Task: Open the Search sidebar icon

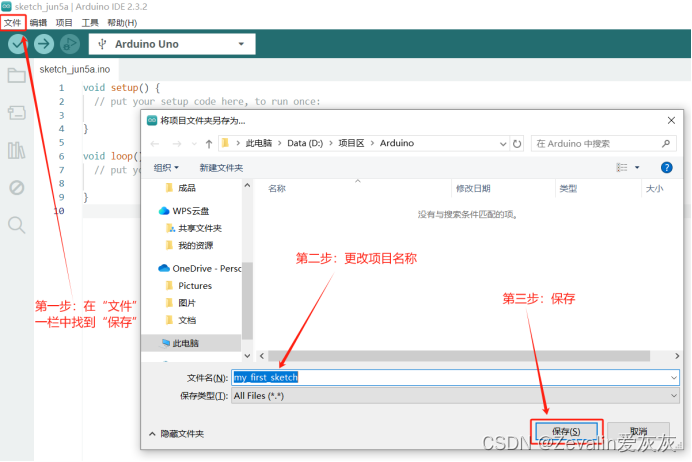Action: tap(17, 225)
